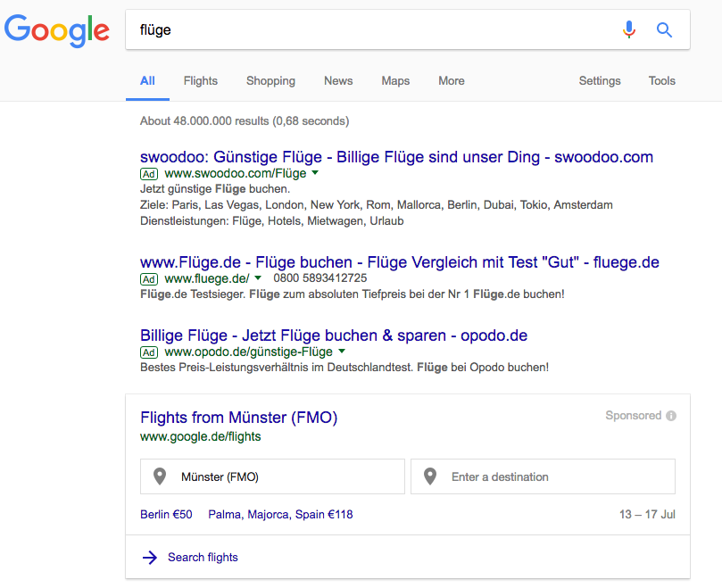Click the Enter a destination field
This screenshot has height=588, width=722.
click(x=543, y=476)
